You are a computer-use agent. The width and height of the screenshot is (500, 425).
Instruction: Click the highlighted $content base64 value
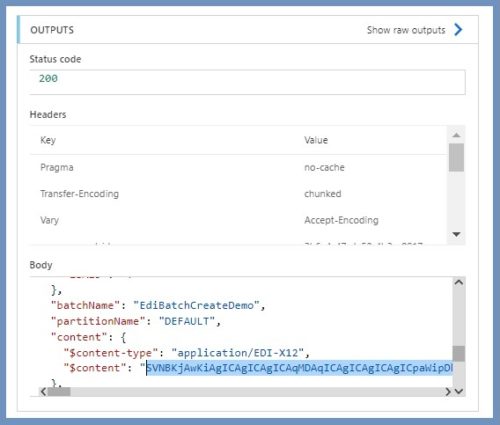(x=299, y=368)
